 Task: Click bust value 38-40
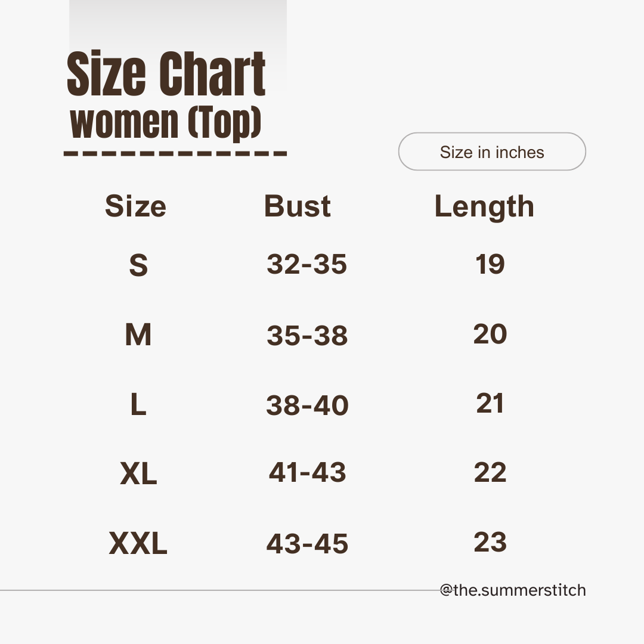click(x=308, y=405)
